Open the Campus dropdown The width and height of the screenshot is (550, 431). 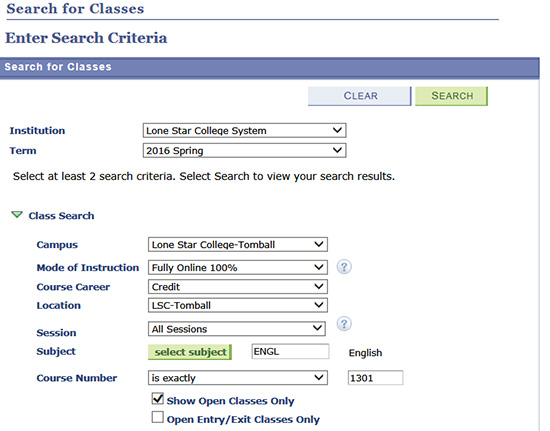238,244
